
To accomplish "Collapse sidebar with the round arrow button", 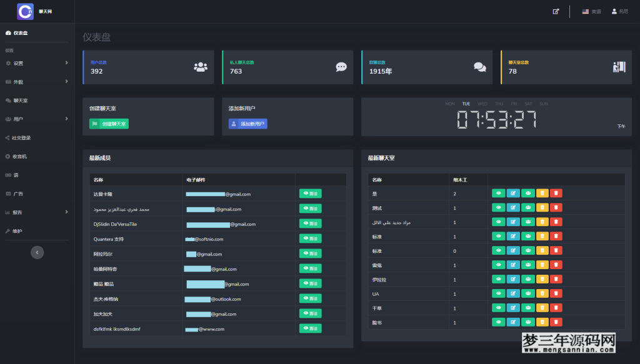I will point(37,252).
